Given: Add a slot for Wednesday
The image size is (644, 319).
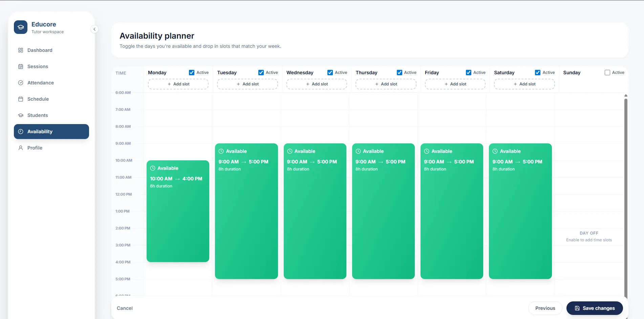Looking at the screenshot, I should click(x=317, y=84).
